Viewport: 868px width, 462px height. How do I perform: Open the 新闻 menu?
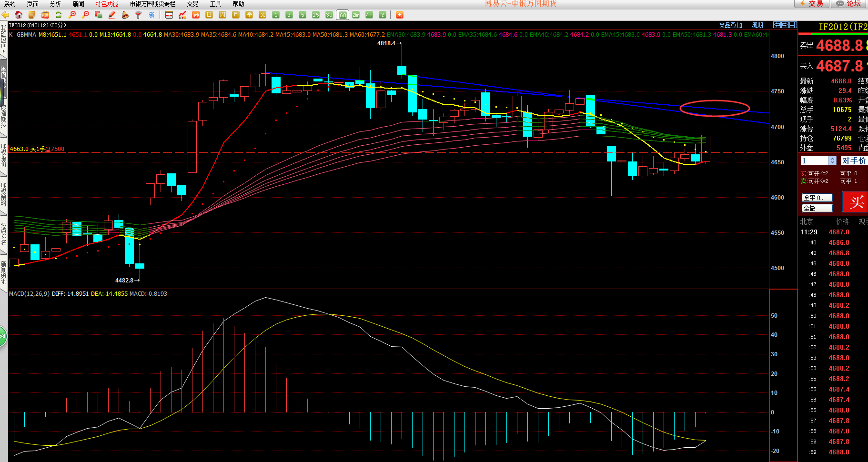pos(79,4)
